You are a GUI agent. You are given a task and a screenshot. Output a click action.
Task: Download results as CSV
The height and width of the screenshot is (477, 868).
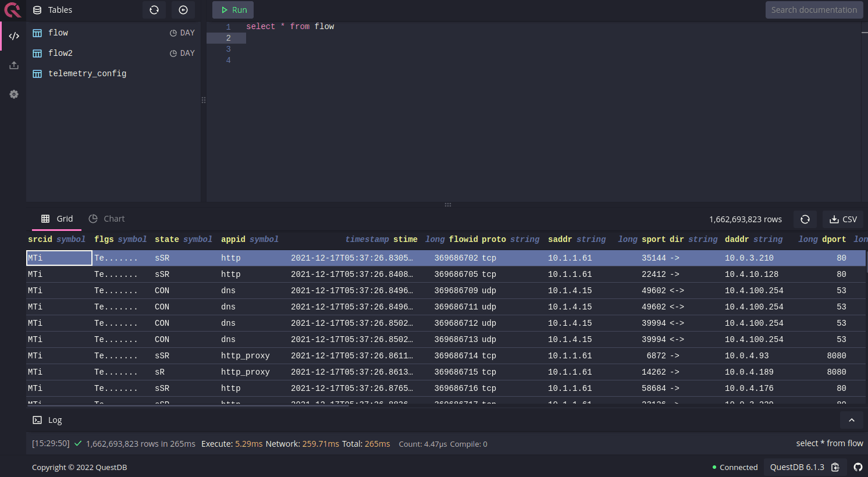(x=843, y=219)
